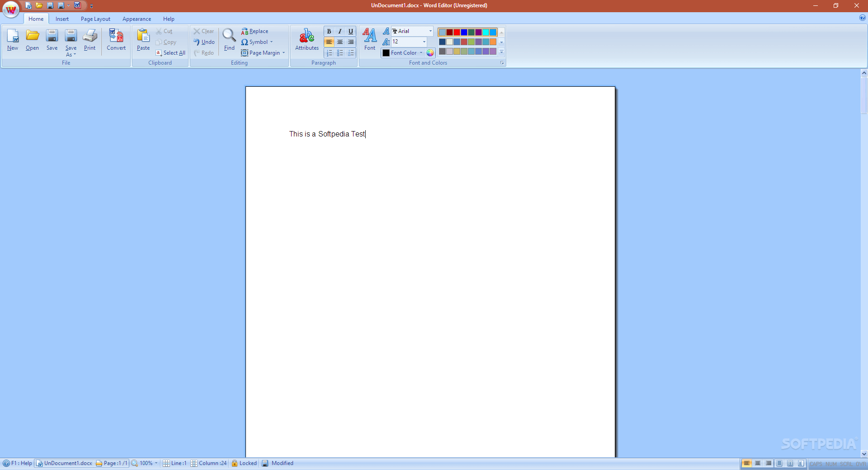
Task: Click the Undo button
Action: (x=204, y=42)
